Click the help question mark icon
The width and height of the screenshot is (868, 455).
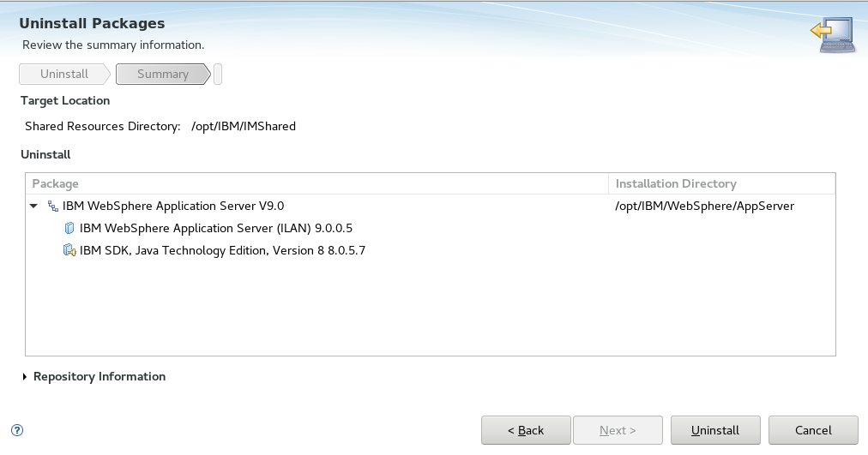[17, 430]
